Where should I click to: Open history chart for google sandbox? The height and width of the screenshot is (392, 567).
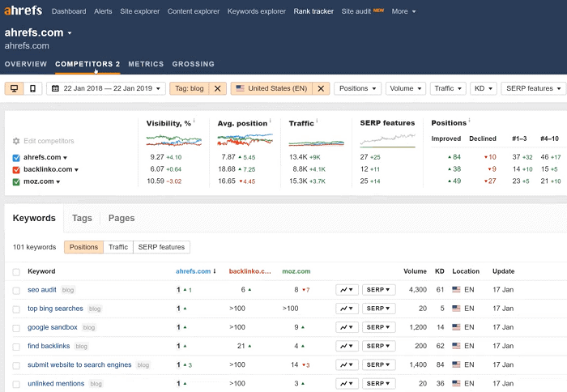tap(347, 327)
